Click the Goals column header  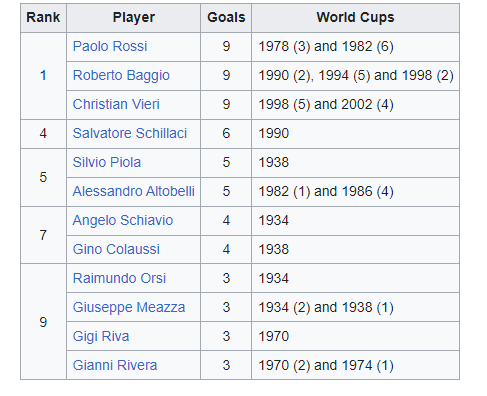coord(226,18)
